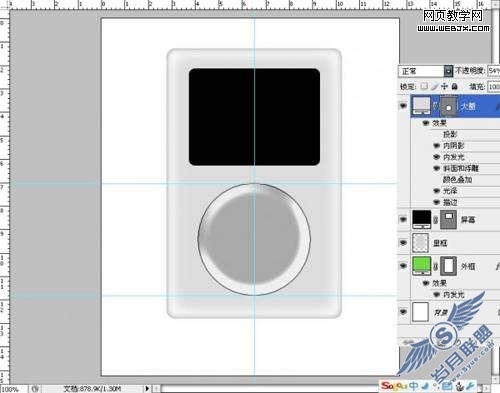This screenshot has width=500, height=393.
Task: Toggle the 描边 effect eye icon
Action: (437, 202)
